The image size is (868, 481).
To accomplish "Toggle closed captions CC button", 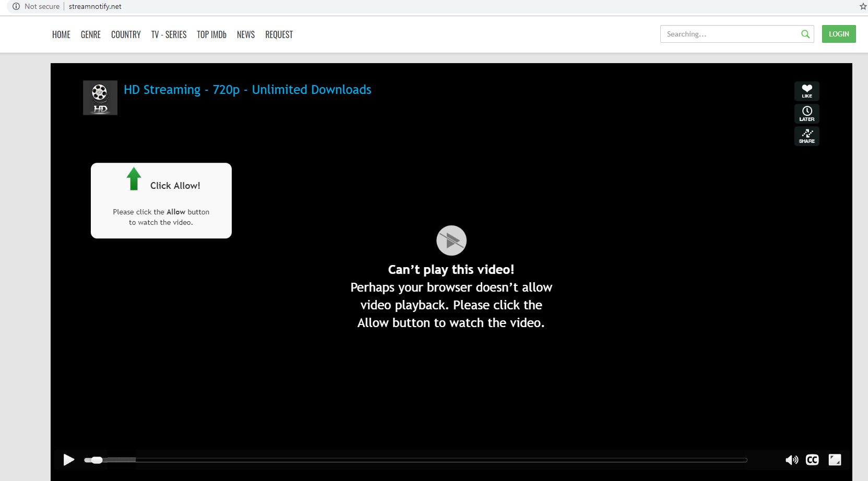I will pyautogui.click(x=812, y=460).
